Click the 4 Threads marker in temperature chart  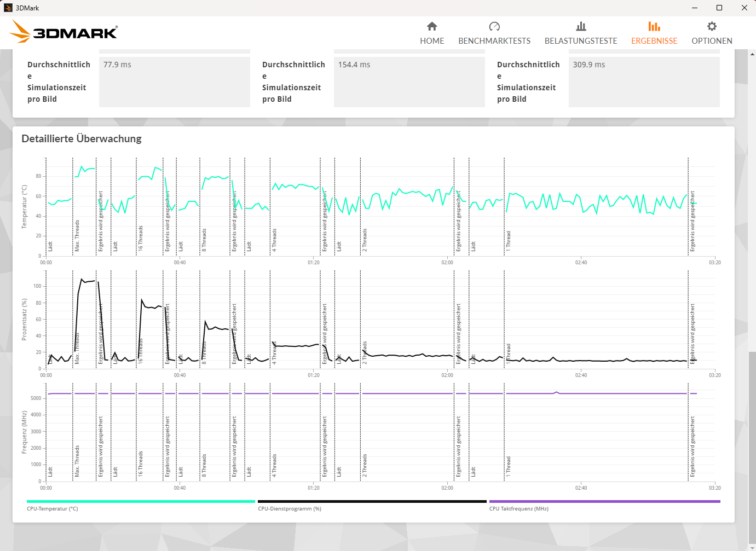click(274, 240)
